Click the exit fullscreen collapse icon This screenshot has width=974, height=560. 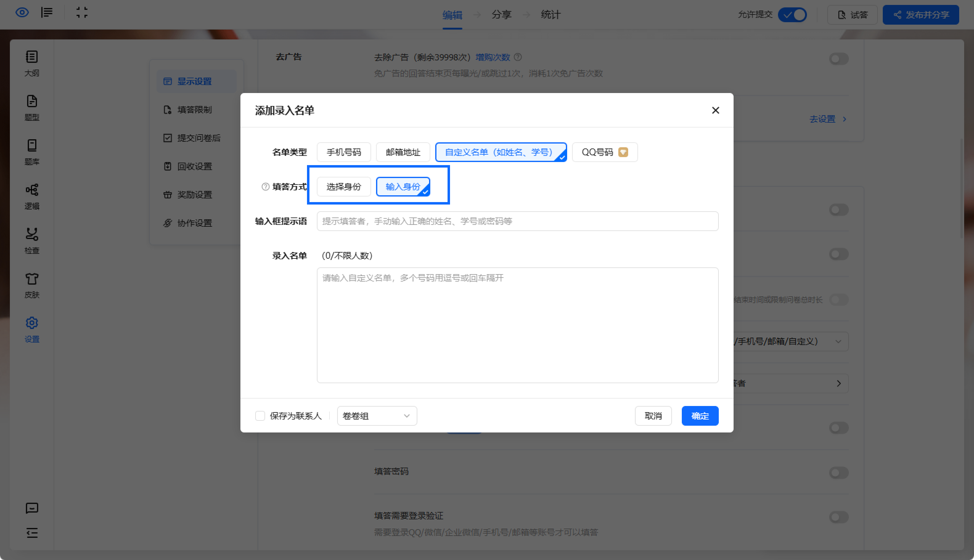click(x=82, y=13)
